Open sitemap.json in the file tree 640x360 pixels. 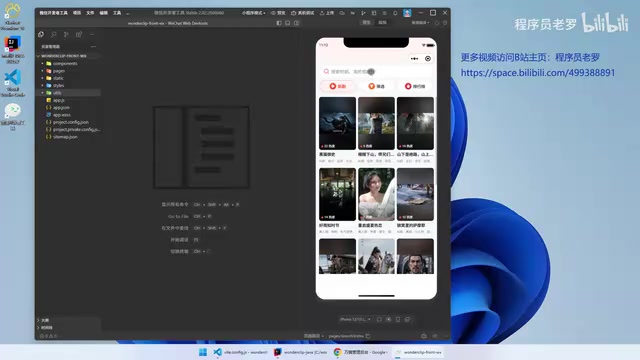[x=65, y=137]
